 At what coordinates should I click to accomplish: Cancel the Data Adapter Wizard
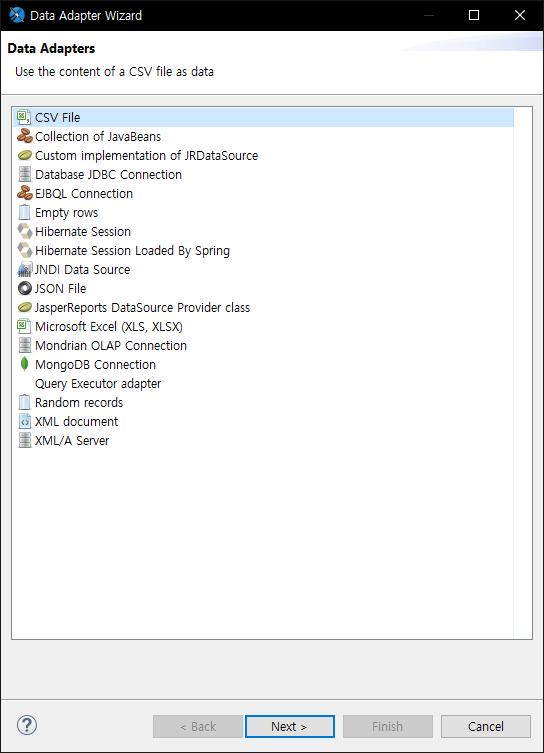tap(486, 726)
